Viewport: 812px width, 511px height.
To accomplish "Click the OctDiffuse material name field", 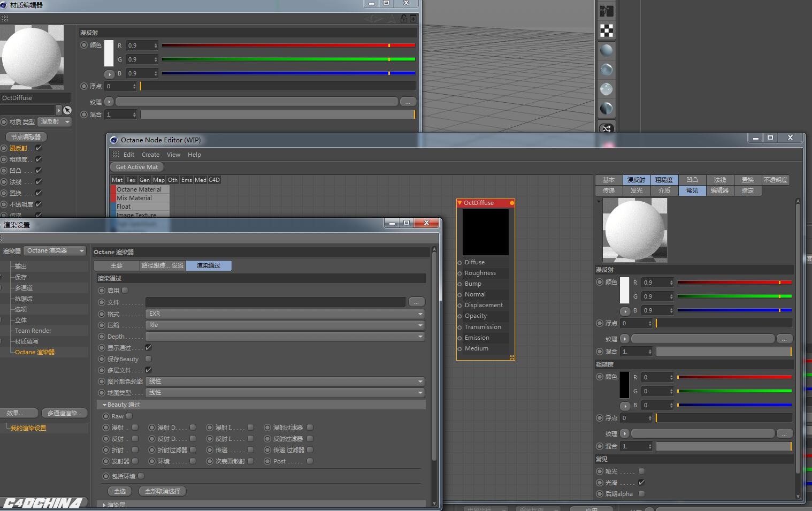I will pyautogui.click(x=35, y=98).
